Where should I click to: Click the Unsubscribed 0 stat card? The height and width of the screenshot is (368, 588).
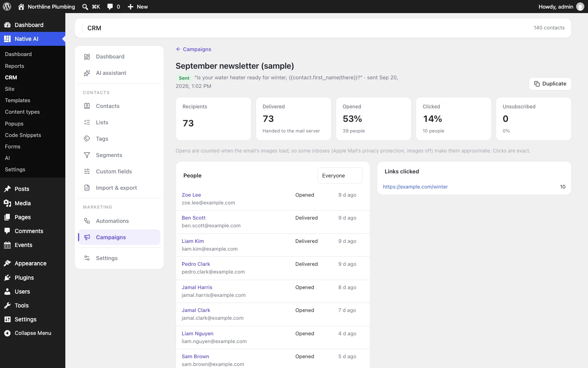point(534,119)
